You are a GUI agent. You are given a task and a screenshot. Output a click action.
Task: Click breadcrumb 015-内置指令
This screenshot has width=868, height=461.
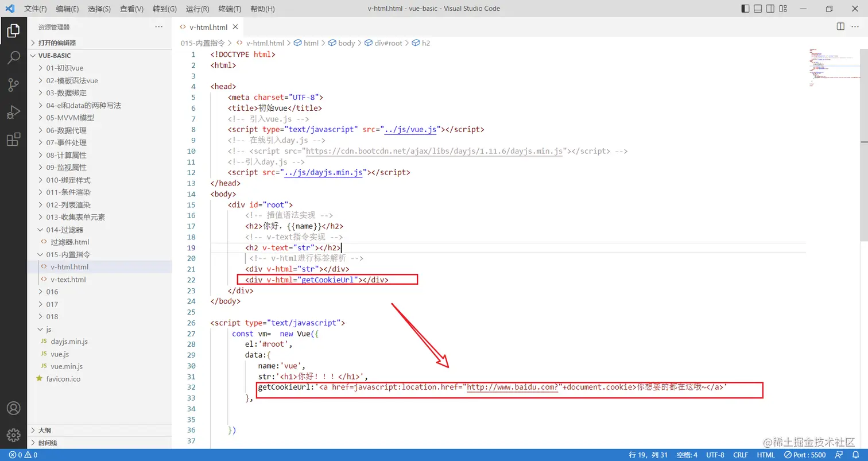click(x=203, y=43)
